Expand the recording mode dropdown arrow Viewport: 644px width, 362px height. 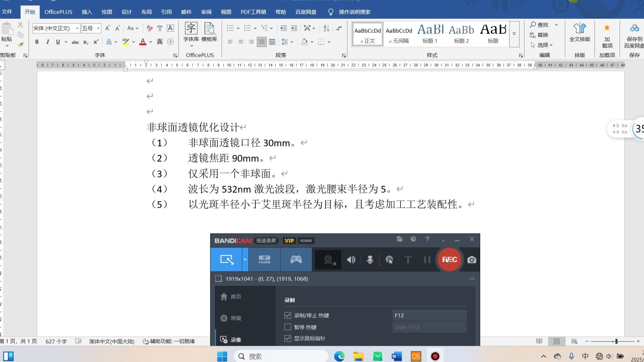tap(245, 259)
